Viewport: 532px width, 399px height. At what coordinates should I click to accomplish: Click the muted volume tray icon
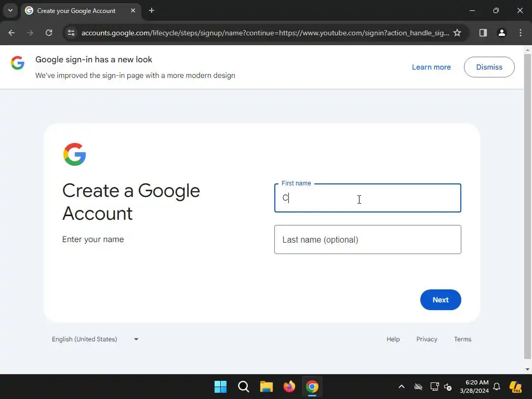click(x=448, y=387)
